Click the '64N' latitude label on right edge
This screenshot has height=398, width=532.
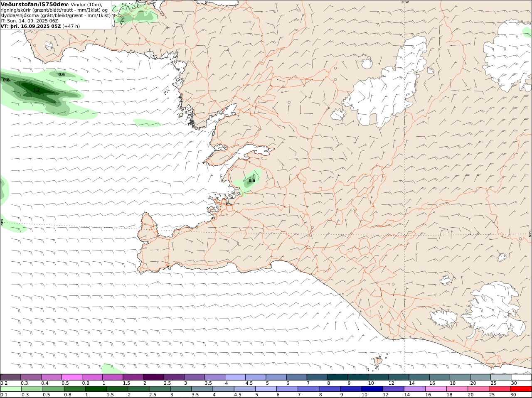click(530, 233)
